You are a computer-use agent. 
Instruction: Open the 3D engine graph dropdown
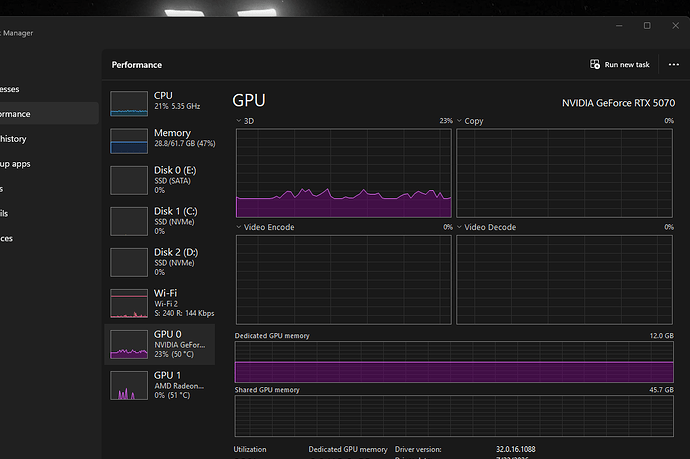point(239,121)
